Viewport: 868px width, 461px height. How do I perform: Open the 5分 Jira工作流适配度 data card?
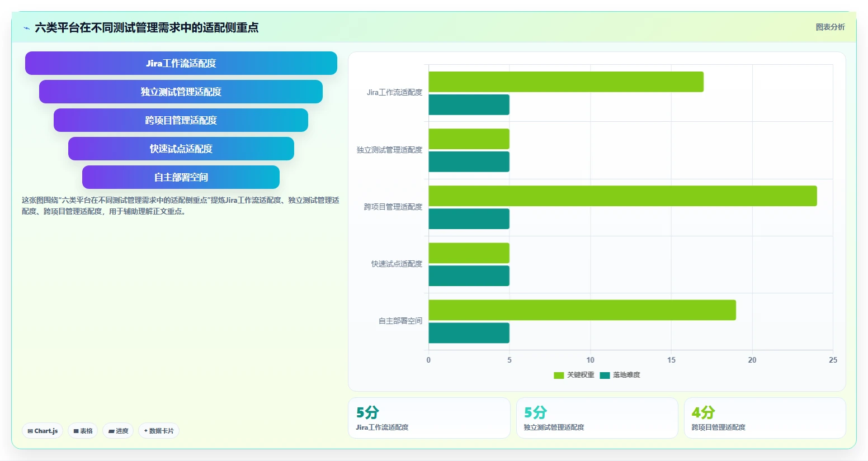(429, 418)
